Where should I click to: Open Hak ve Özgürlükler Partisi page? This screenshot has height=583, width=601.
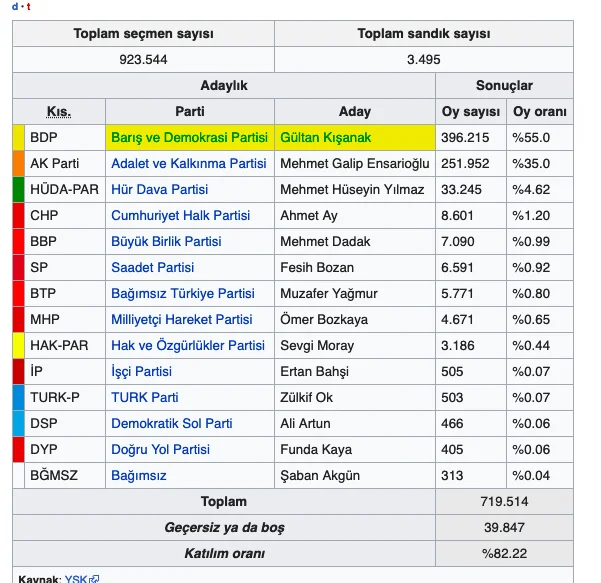(188, 345)
